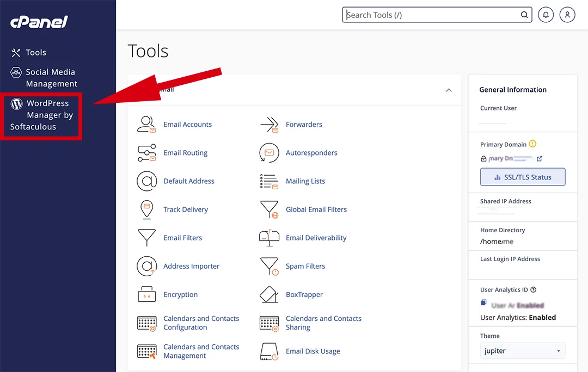Click the Forwarders arrow icon
The width and height of the screenshot is (588, 372).
(269, 125)
